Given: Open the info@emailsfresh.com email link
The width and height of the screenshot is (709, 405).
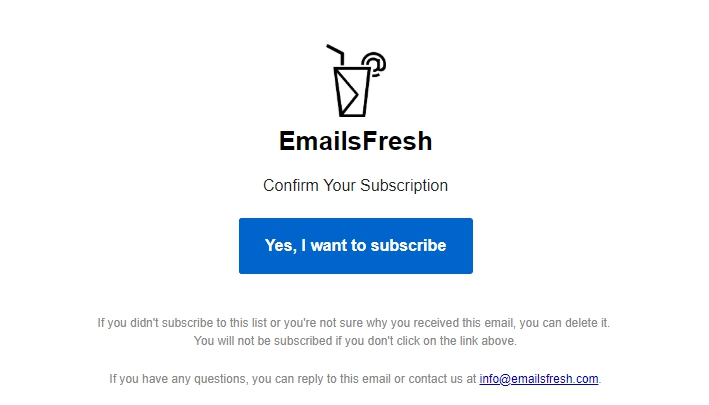Looking at the screenshot, I should tap(538, 379).
